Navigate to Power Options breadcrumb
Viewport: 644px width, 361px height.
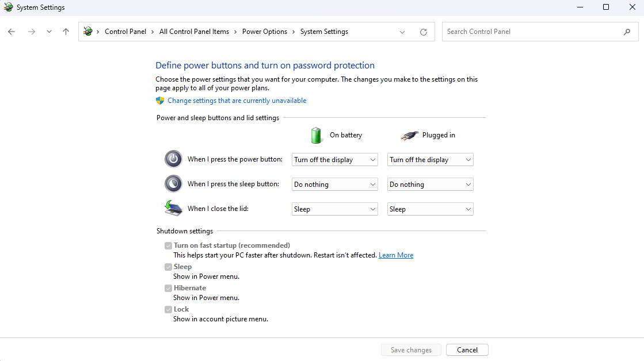[265, 32]
